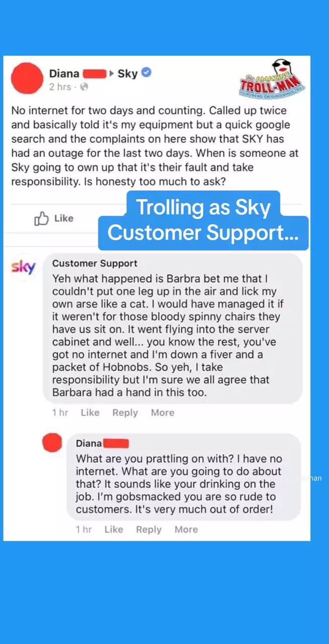This screenshot has width=329, height=644.
Task: Click the small red avatar on Diana's reply
Action: point(52,443)
